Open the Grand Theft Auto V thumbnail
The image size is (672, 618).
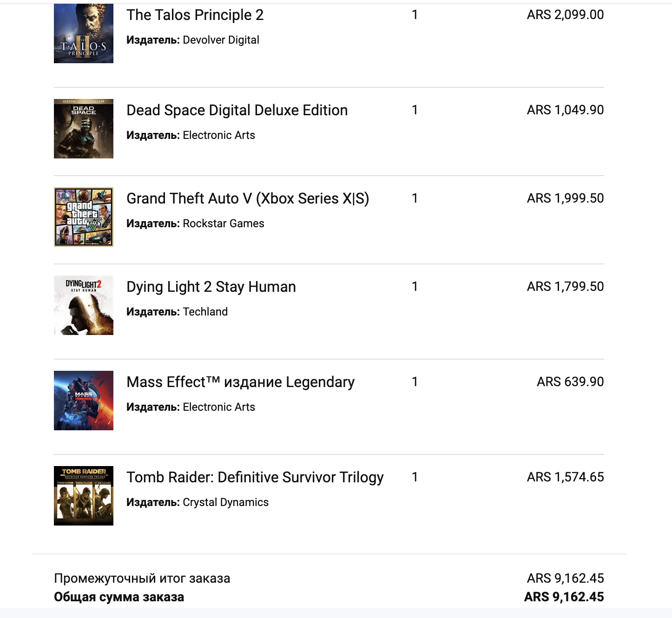[84, 217]
